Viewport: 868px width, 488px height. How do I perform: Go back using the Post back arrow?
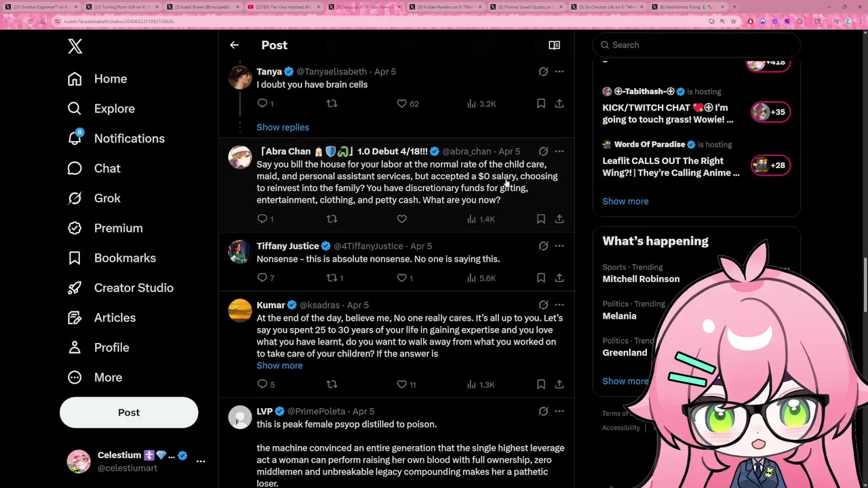coord(234,45)
